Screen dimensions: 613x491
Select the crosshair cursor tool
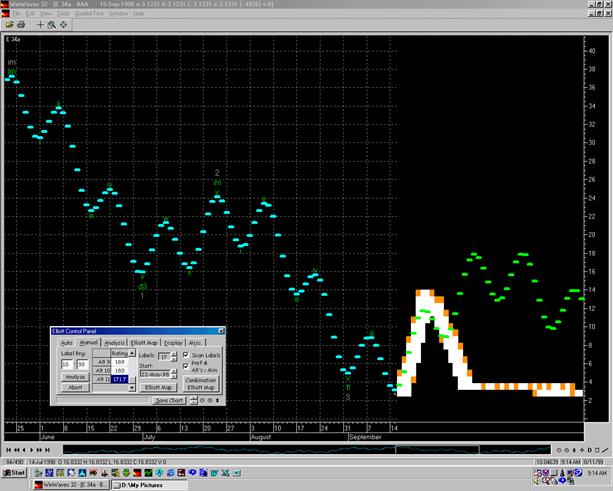pos(40,24)
